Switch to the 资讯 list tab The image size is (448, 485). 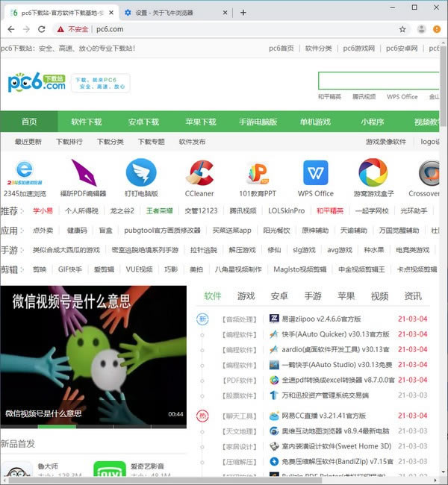tap(413, 296)
